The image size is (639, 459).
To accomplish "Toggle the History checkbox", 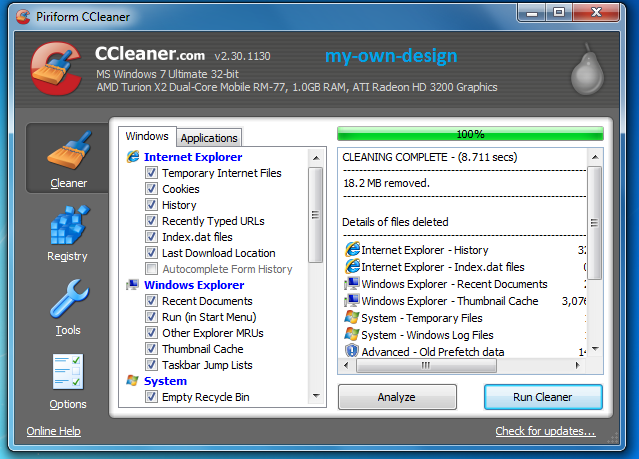I will coord(151,205).
